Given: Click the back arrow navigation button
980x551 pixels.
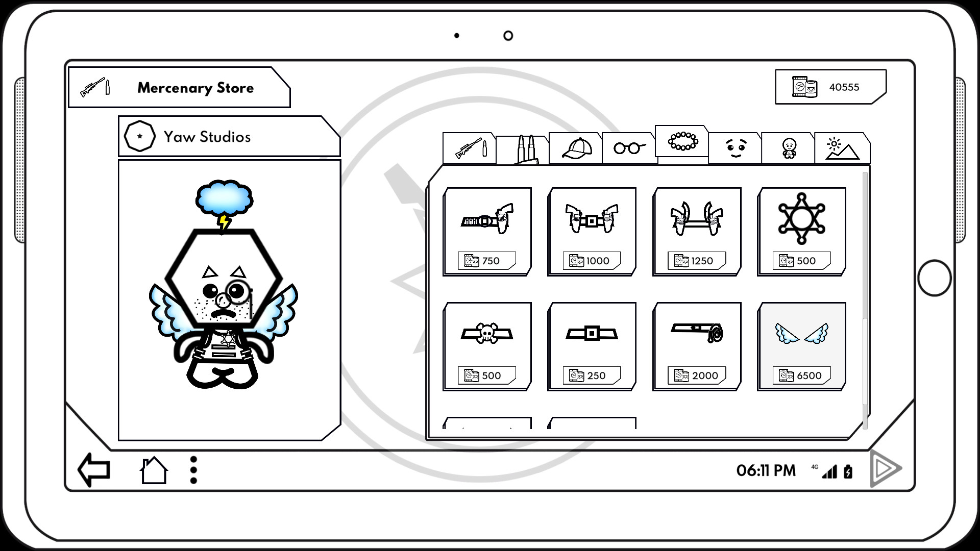Looking at the screenshot, I should 93,469.
